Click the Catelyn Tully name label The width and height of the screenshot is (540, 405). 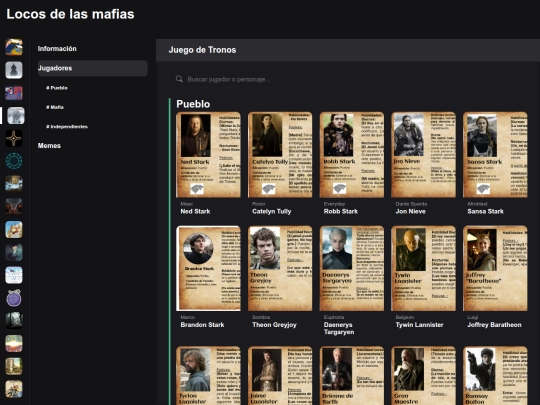coord(272,211)
